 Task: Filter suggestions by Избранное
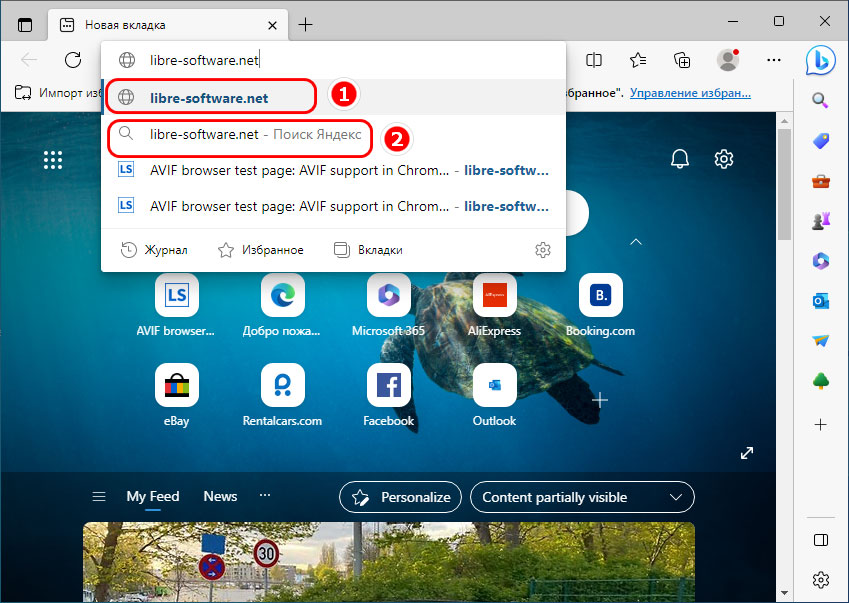pos(260,250)
